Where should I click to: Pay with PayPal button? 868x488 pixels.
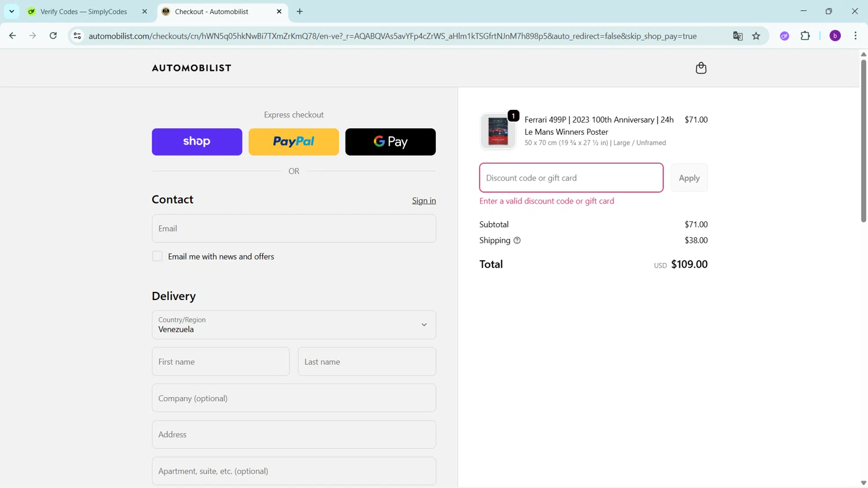294,142
